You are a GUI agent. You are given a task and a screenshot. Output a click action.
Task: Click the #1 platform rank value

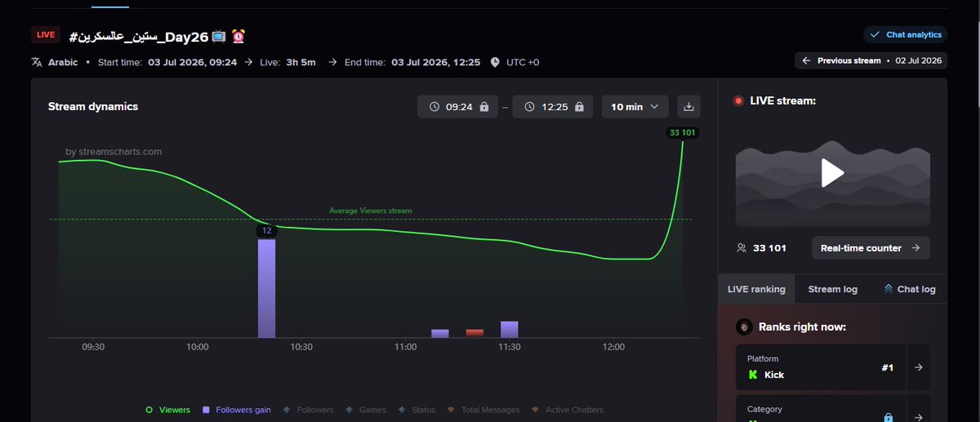click(x=888, y=367)
